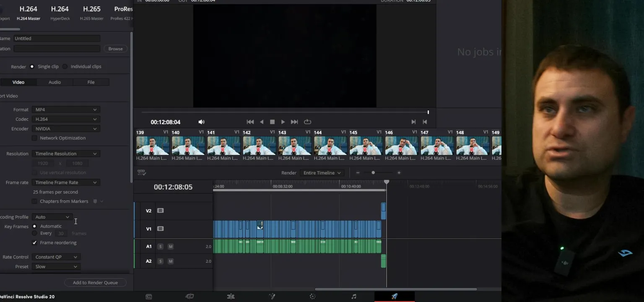The height and width of the screenshot is (302, 644).
Task: Open the Encoder dropdown showing NVIDIA
Action: click(x=66, y=129)
